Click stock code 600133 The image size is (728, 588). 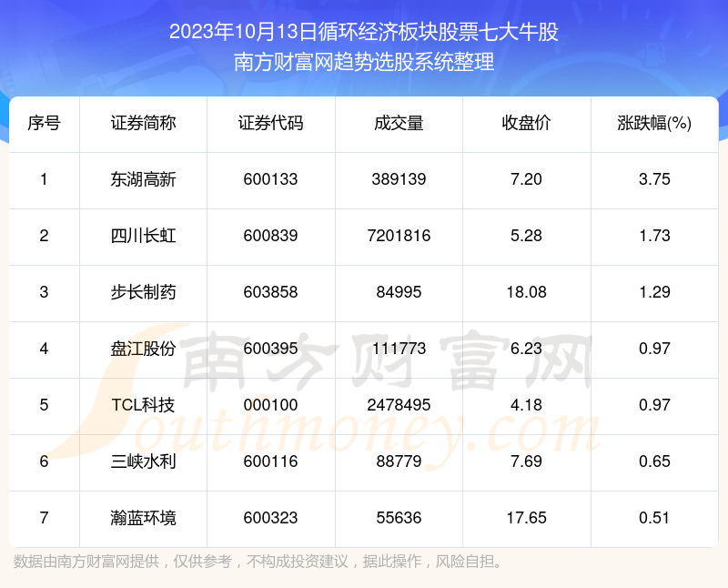tap(270, 179)
